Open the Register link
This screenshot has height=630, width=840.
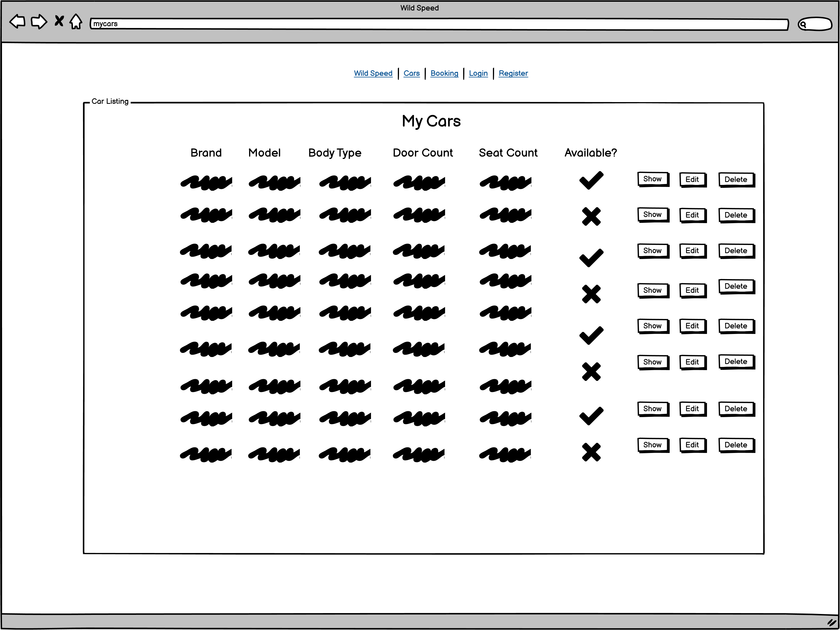click(x=513, y=73)
